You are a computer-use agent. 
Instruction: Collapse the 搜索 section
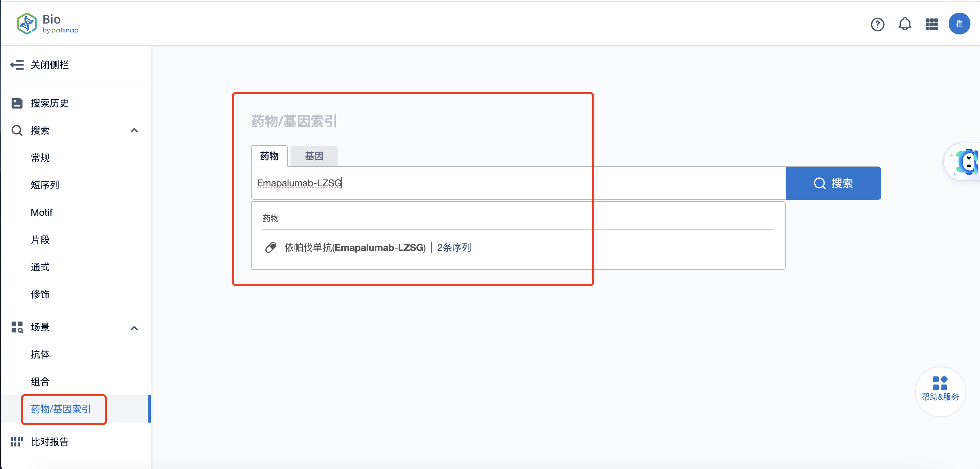[x=134, y=130]
